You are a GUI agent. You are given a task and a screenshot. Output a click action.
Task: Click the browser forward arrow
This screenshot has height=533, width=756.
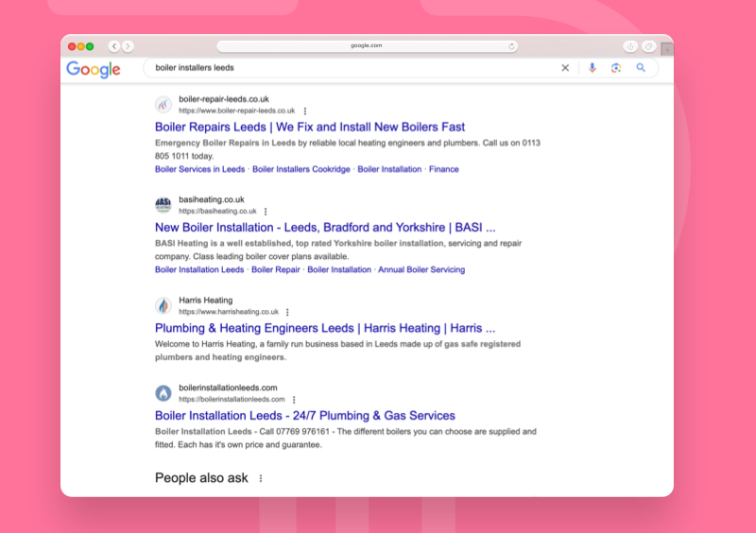[128, 46]
